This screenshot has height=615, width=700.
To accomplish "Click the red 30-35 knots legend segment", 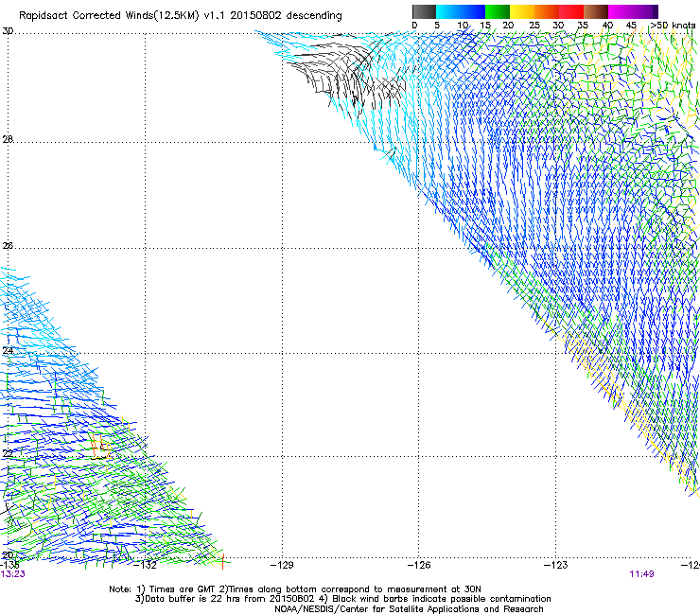I will pyautogui.click(x=571, y=11).
